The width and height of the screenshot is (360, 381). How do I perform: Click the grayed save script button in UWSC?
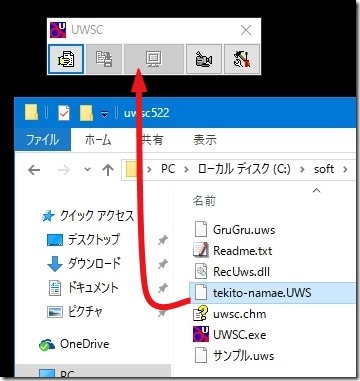coord(104,59)
